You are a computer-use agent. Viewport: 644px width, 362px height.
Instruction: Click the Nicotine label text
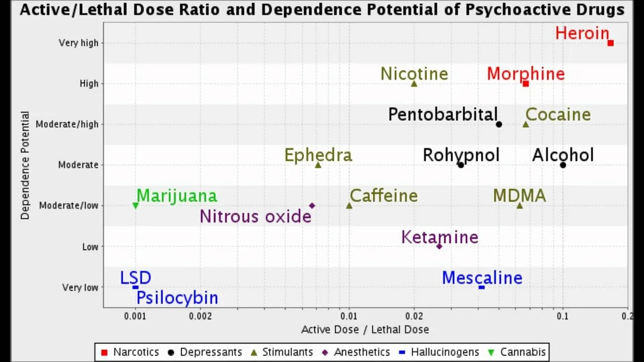[x=414, y=74]
